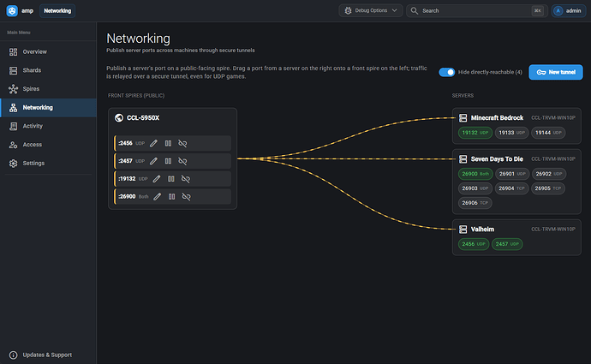Viewport: 591px width, 364px height.
Task: Unlink the tunnel for port 19132
Action: [x=186, y=179]
